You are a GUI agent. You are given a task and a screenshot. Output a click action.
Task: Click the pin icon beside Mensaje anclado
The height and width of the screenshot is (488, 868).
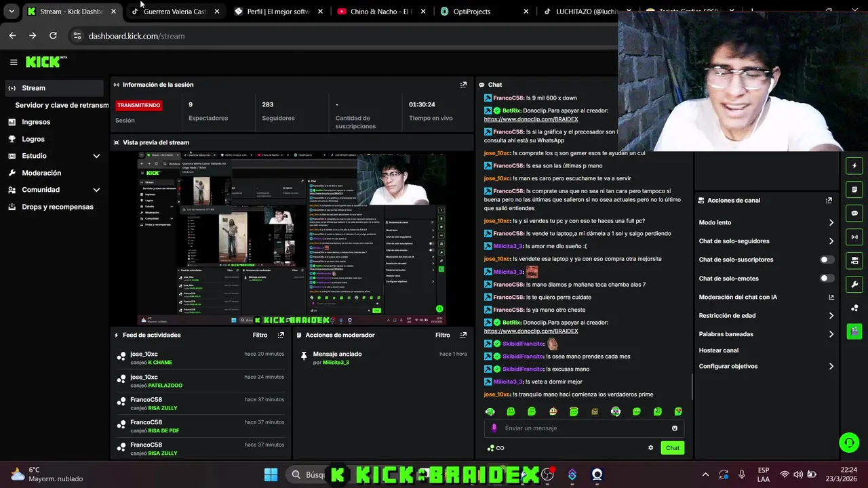pos(304,355)
